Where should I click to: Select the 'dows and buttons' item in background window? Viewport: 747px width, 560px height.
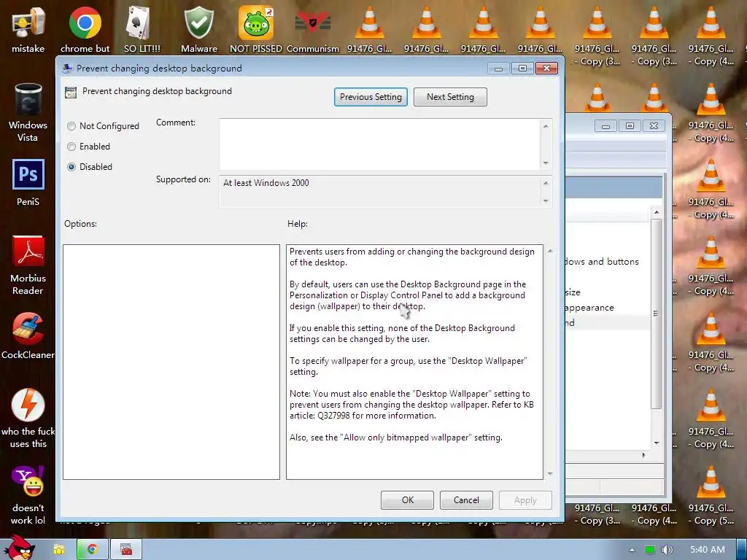602,262
